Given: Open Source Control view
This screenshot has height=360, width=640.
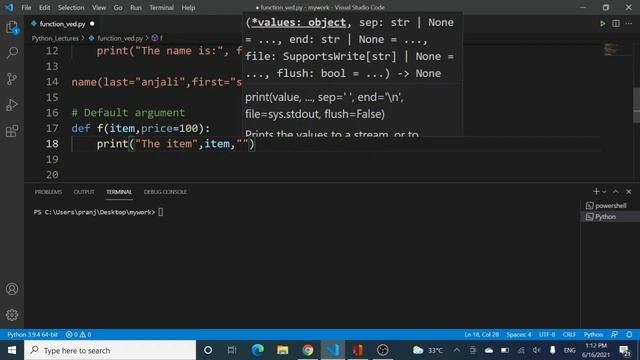Looking at the screenshot, I should (x=12, y=79).
